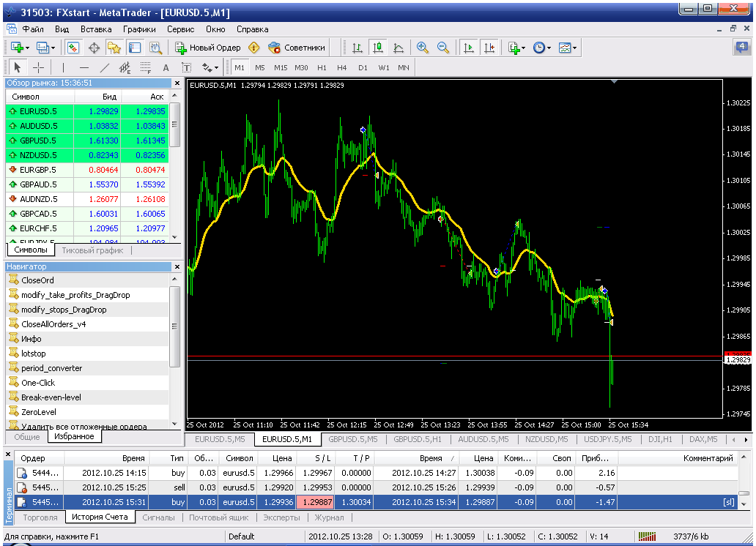Select the cursor arrow tool
This screenshot has width=756, height=546.
point(18,68)
